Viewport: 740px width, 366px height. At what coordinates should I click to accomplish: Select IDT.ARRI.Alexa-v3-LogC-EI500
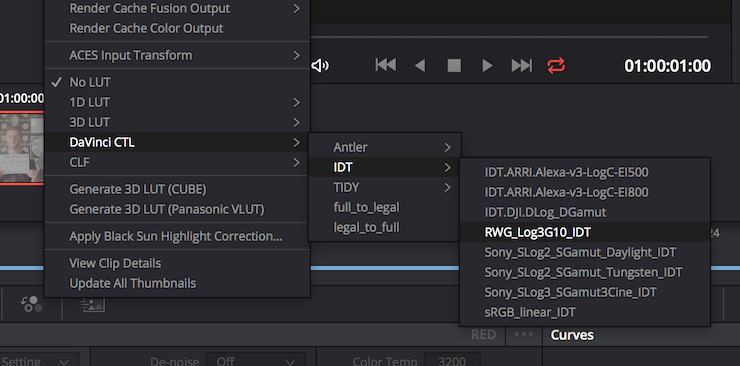click(585, 172)
